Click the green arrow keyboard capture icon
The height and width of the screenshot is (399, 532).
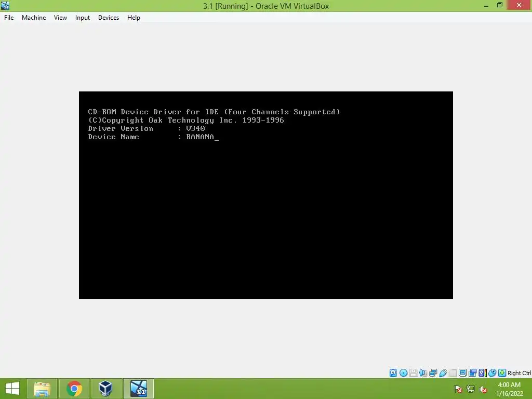(x=502, y=373)
